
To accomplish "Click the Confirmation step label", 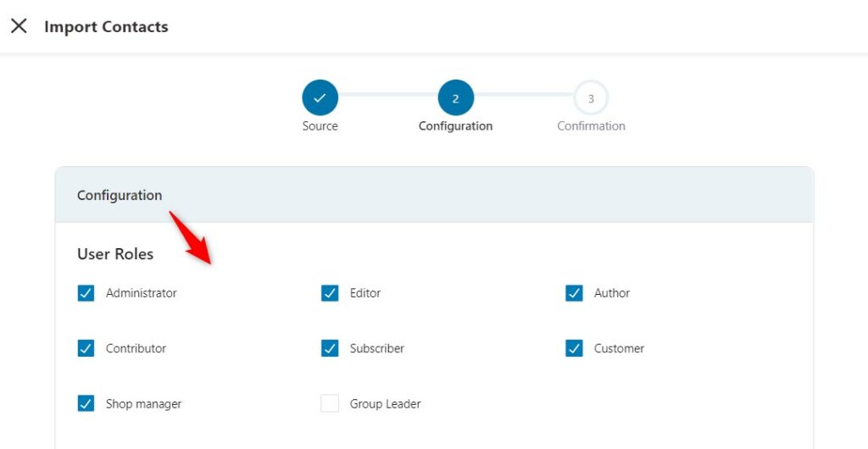I will tap(591, 126).
